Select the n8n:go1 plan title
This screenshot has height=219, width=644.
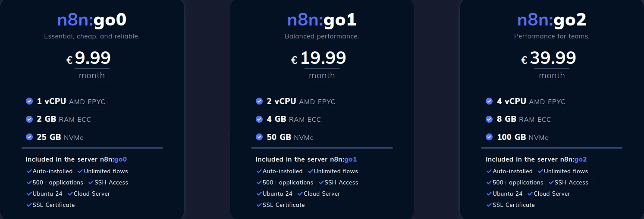(322, 20)
